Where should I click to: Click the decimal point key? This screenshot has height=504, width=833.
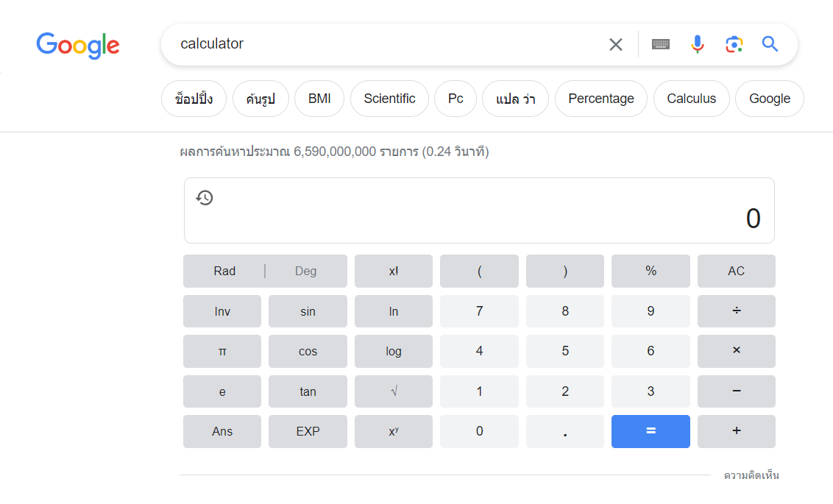[x=564, y=431]
